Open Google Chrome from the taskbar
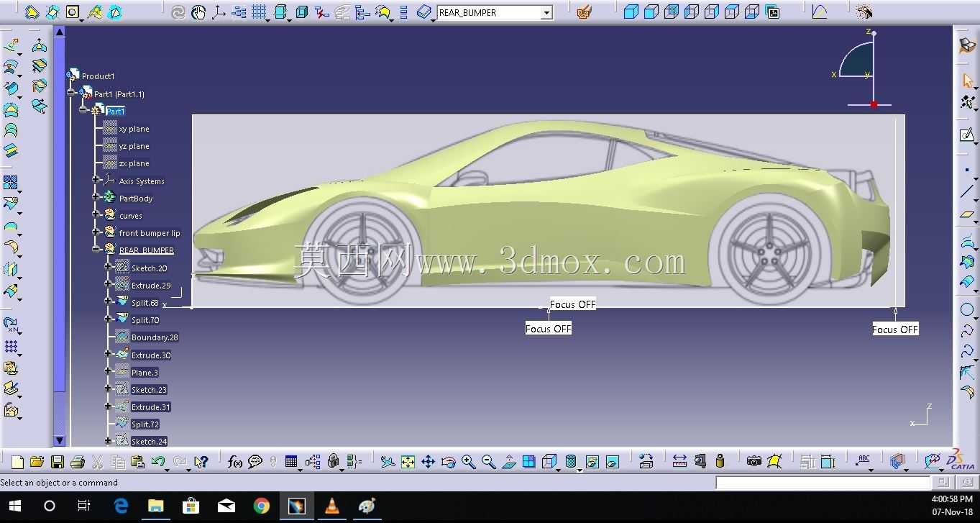 [261, 506]
